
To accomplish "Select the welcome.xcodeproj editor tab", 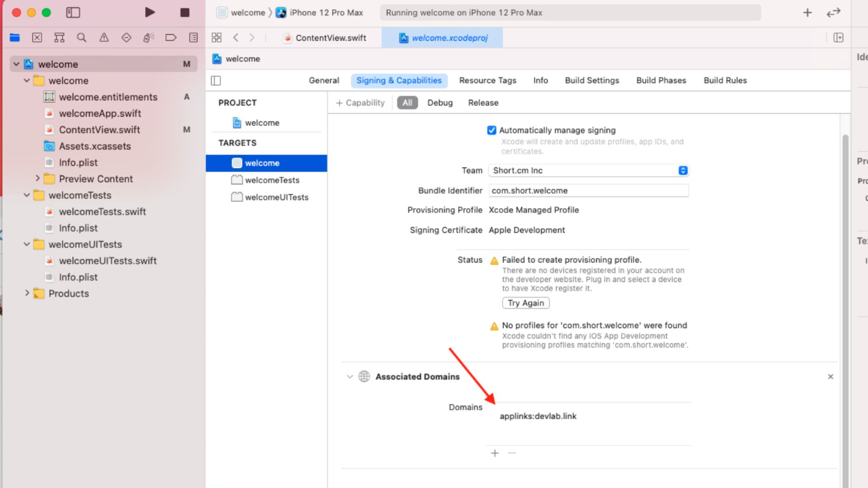I will pyautogui.click(x=442, y=38).
